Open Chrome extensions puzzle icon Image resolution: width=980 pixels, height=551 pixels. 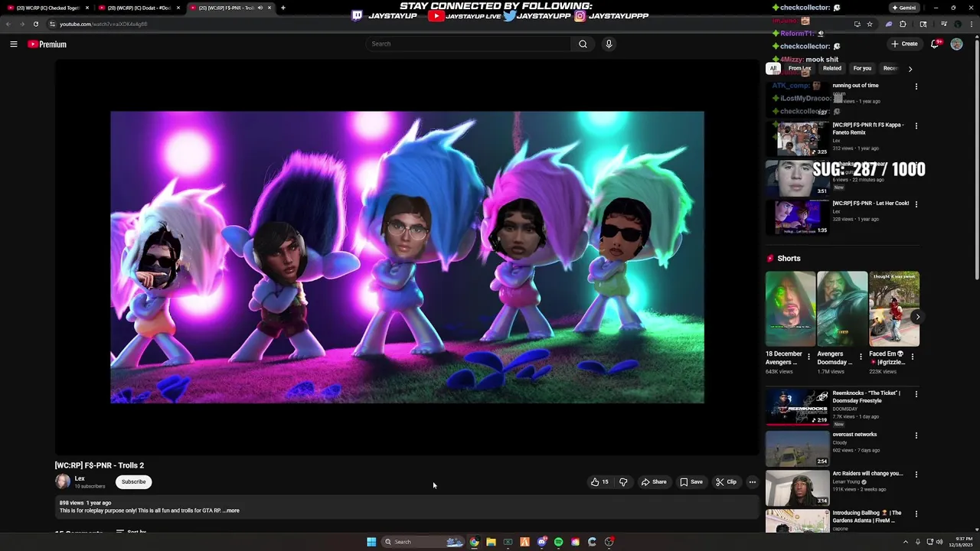point(903,24)
